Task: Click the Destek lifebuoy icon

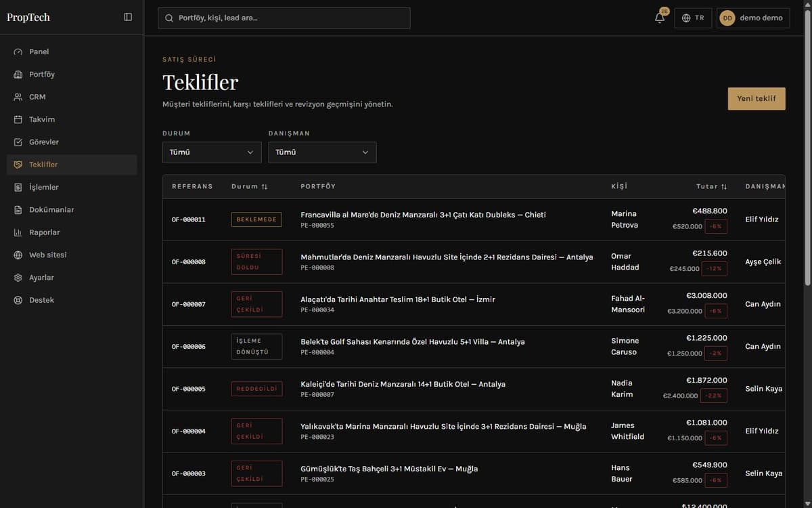Action: coord(18,300)
